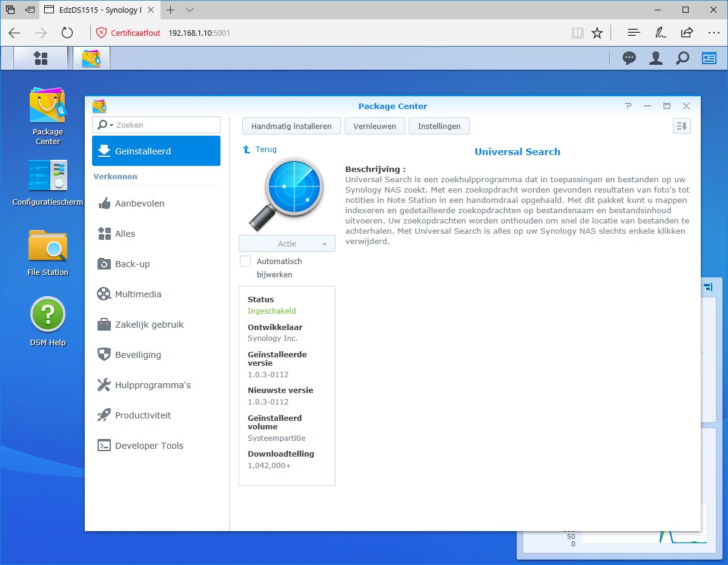Open the DSM main menu grid icon
Viewport: 728px width, 565px height.
(41, 58)
